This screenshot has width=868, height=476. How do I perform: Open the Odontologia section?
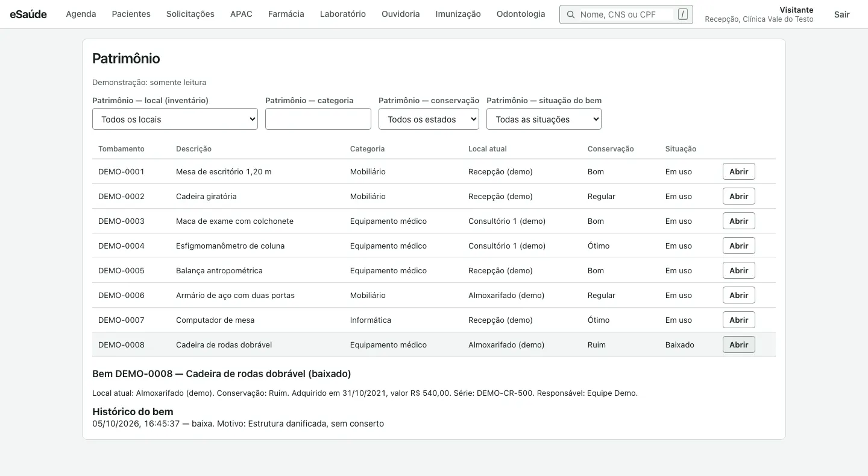pos(521,14)
